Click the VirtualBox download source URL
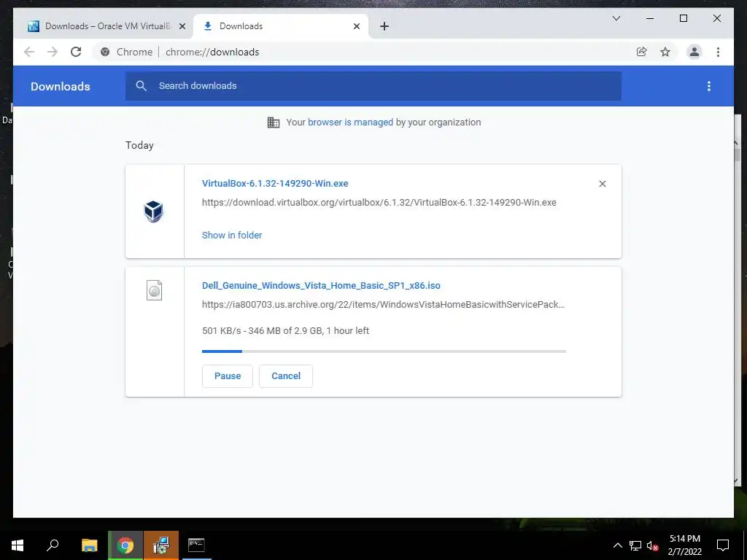The image size is (747, 560). [x=379, y=203]
